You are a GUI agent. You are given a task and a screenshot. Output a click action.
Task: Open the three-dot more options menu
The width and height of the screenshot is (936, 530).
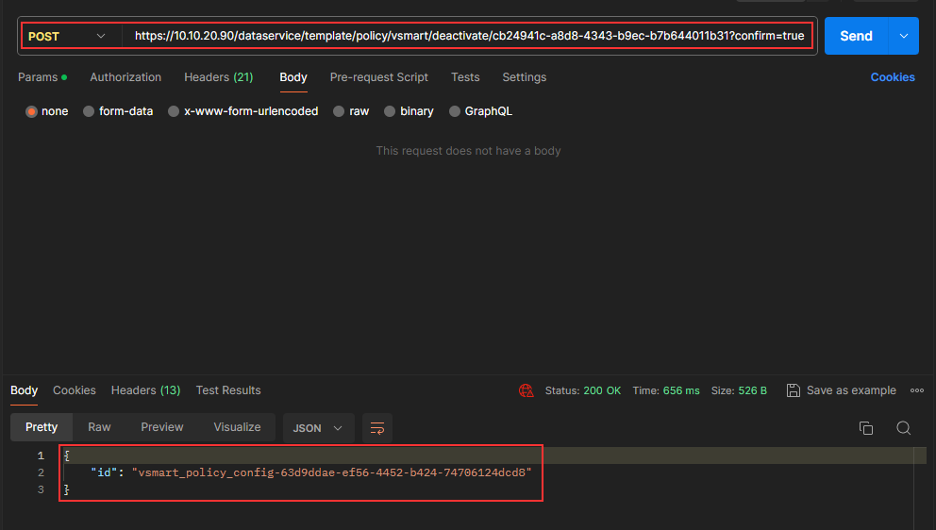917,390
